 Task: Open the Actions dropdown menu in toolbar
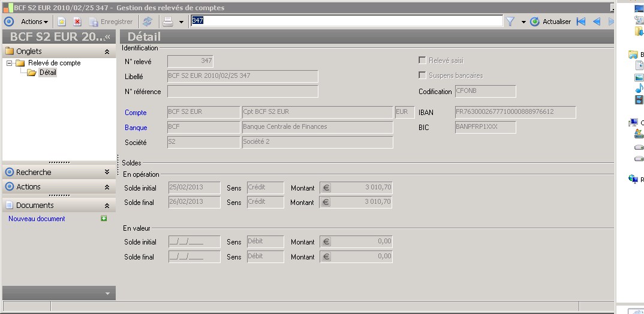35,22
